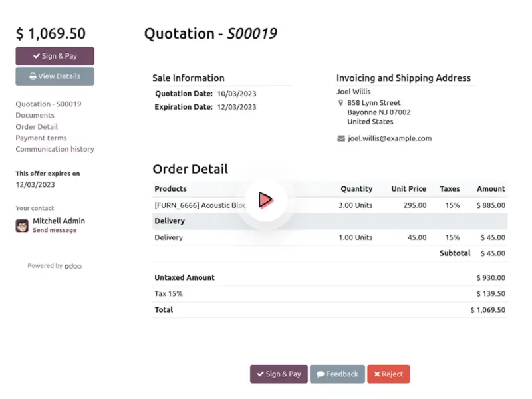Click the joel.willis@example.com email address
The height and width of the screenshot is (399, 532).
tap(390, 138)
